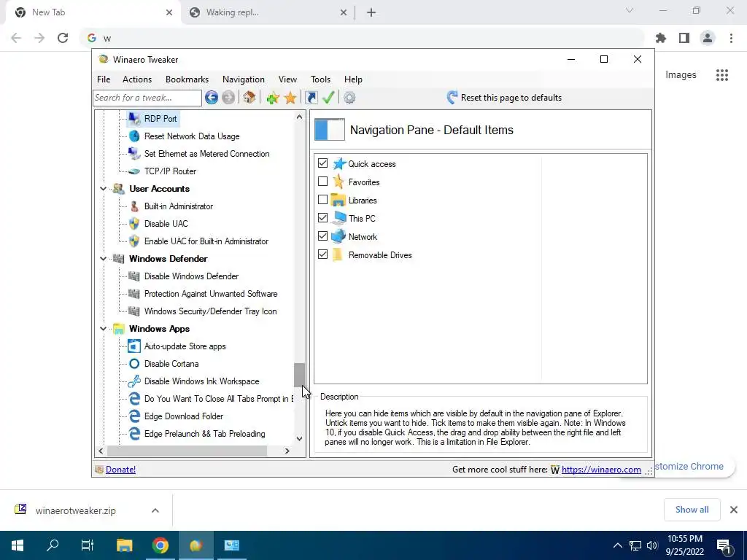The height and width of the screenshot is (560, 747).
Task: Open Google apps grid icon
Action: point(722,75)
